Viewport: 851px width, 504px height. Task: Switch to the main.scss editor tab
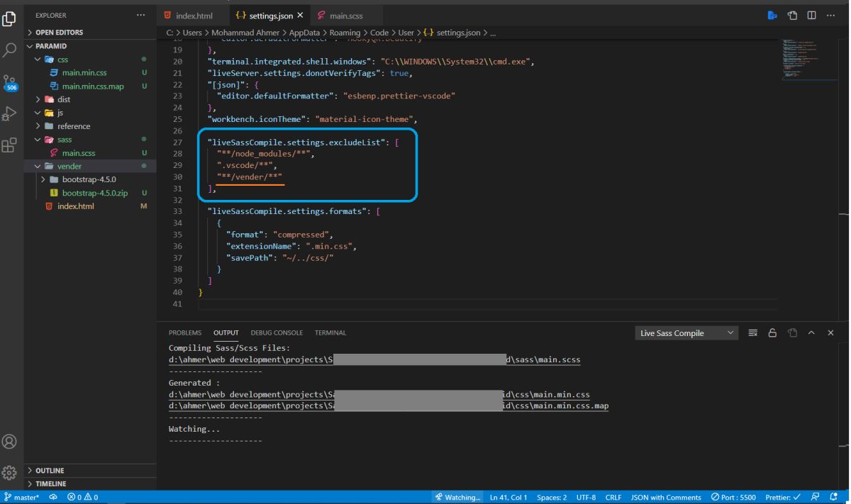coord(342,16)
